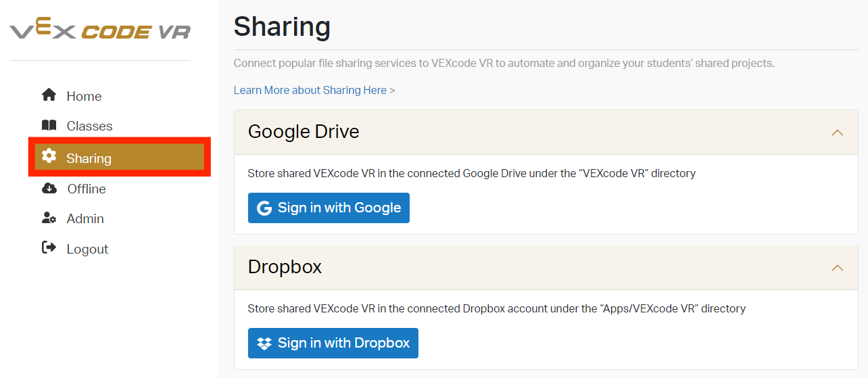Select the Offline text in sidebar
This screenshot has width=868, height=378.
(x=87, y=189)
